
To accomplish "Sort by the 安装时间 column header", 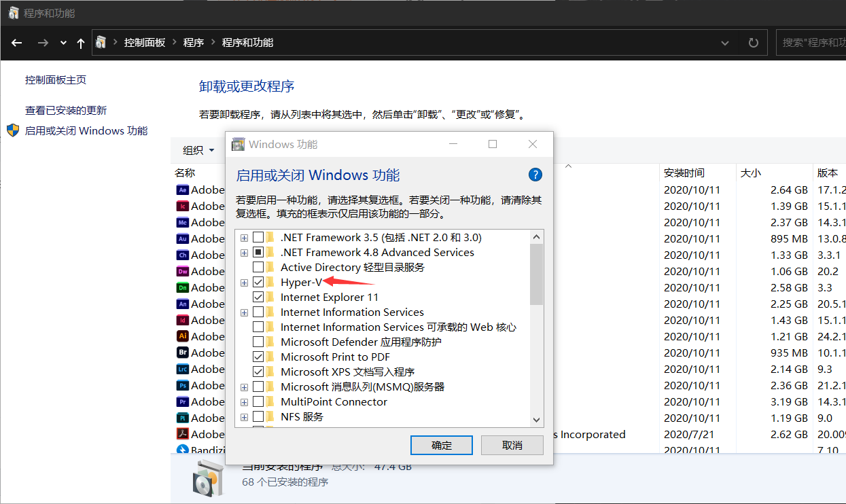I will [x=684, y=173].
